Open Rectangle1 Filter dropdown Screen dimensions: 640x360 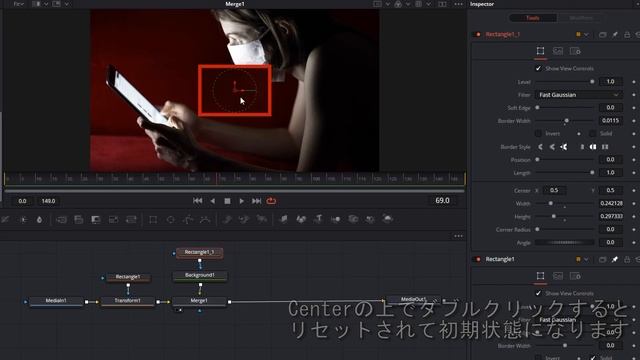(x=578, y=320)
